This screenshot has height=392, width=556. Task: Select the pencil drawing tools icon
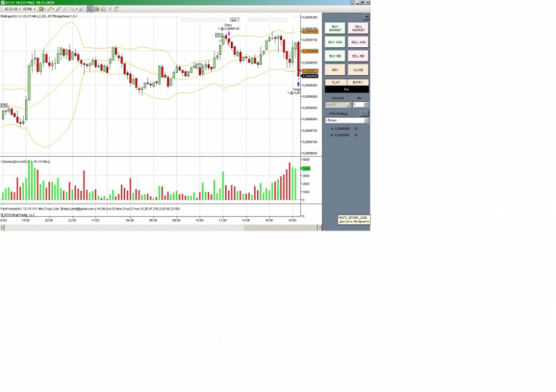tap(50, 9)
